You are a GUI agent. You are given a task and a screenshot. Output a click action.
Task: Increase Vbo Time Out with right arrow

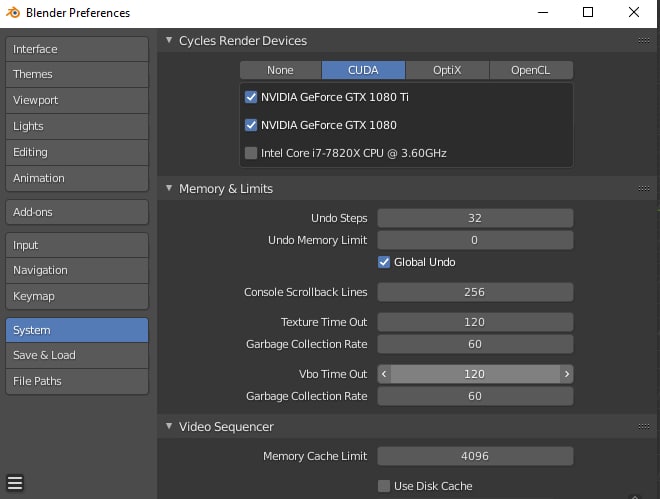(566, 374)
